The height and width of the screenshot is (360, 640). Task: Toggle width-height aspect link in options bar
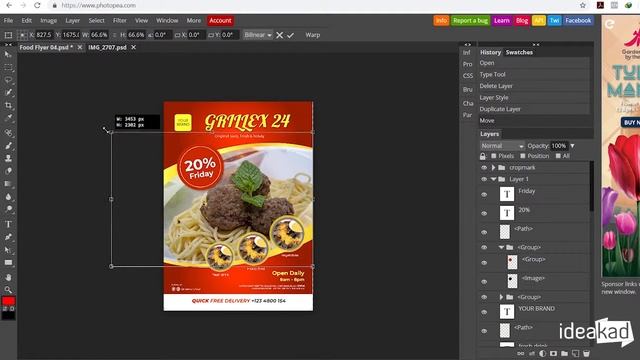tap(115, 35)
